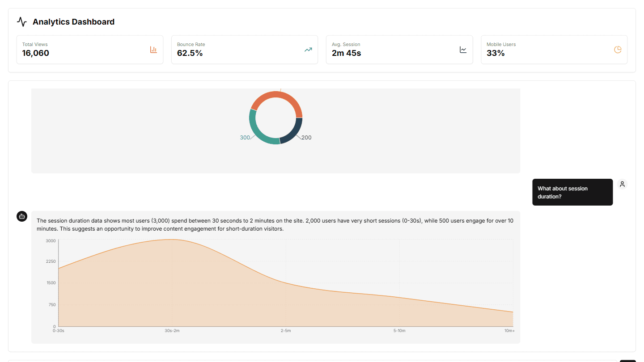The width and height of the screenshot is (644, 362).
Task: Click the '0-30s' axis label on the area chart
Action: (59, 331)
